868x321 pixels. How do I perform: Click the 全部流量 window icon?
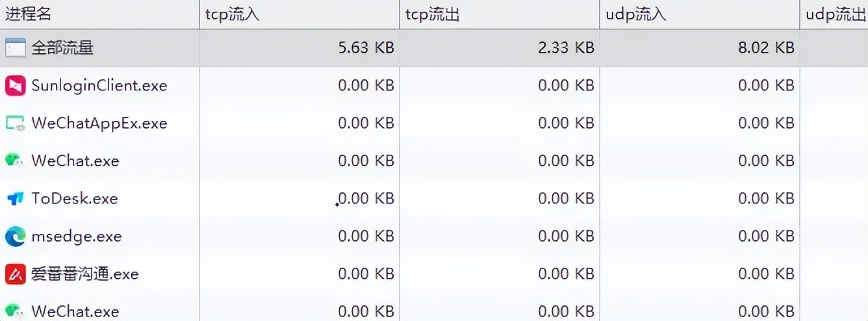pyautogui.click(x=15, y=47)
